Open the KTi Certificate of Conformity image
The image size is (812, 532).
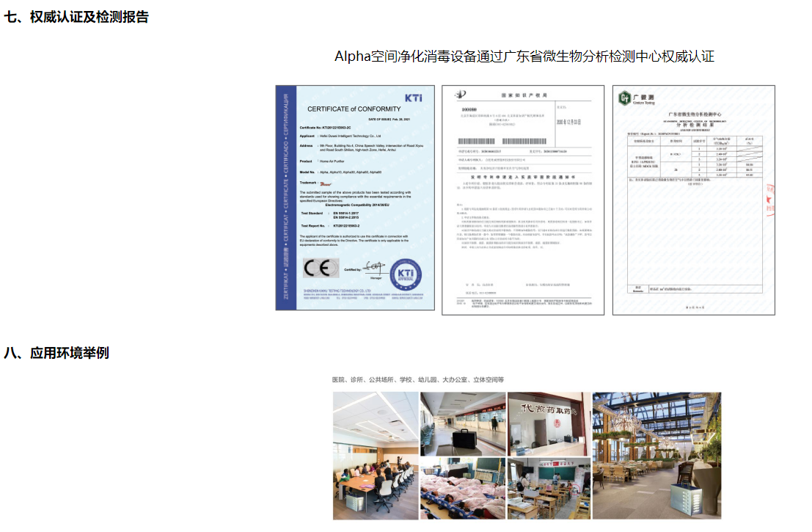[355, 198]
